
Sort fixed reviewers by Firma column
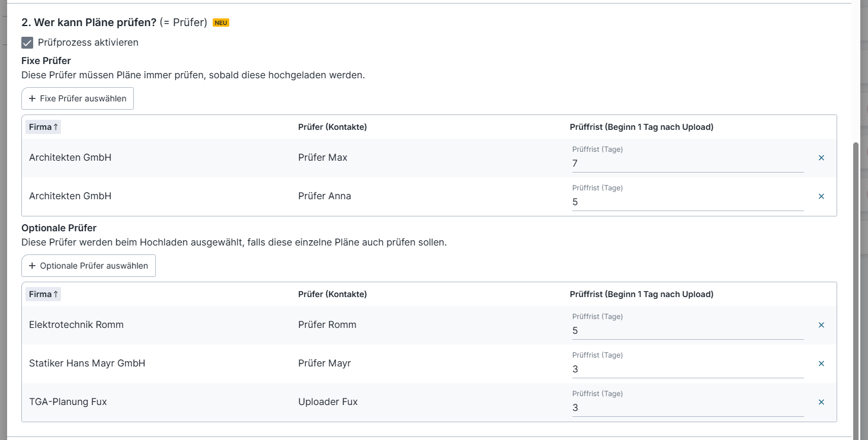click(43, 127)
